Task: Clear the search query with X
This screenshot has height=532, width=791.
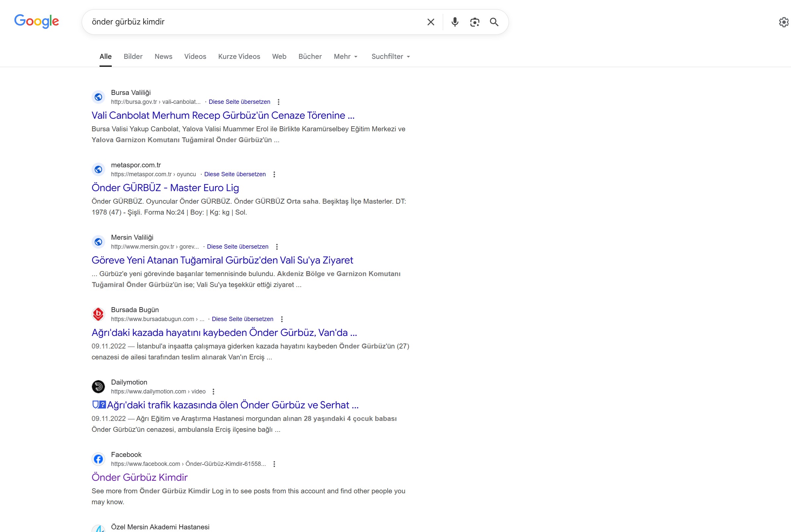Action: tap(431, 22)
